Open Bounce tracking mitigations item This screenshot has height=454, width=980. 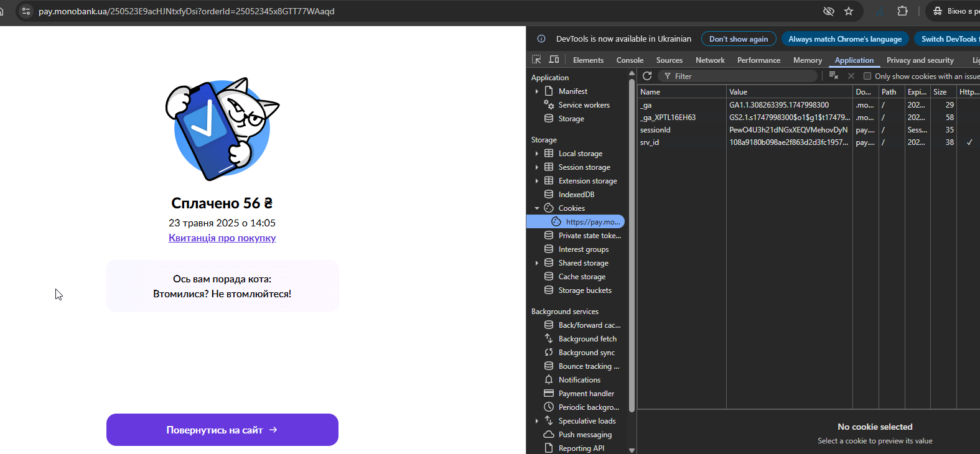coord(589,366)
